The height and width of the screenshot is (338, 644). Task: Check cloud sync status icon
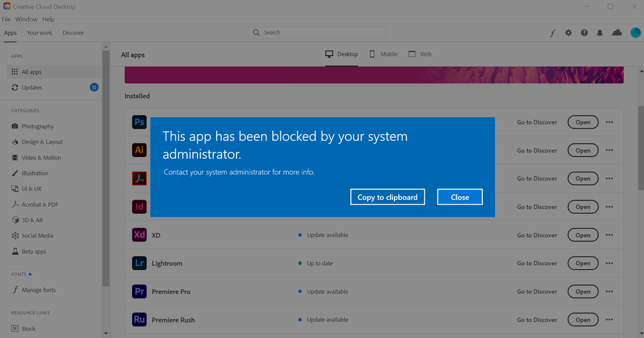tap(617, 33)
